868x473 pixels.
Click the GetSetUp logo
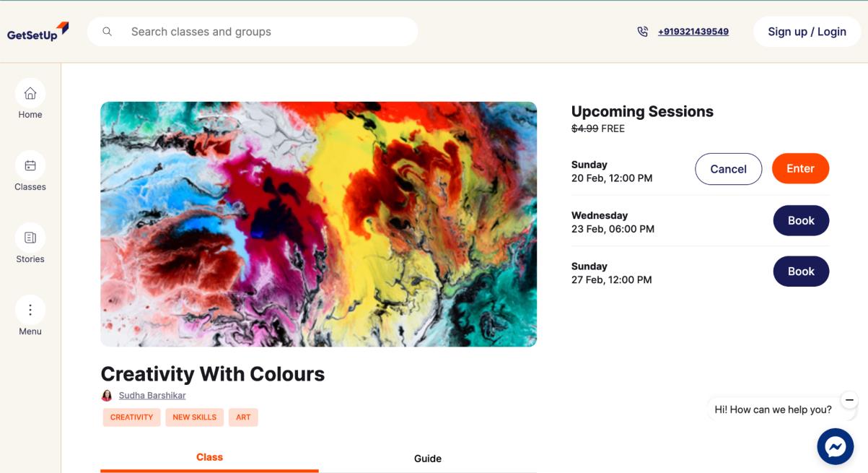(38, 32)
